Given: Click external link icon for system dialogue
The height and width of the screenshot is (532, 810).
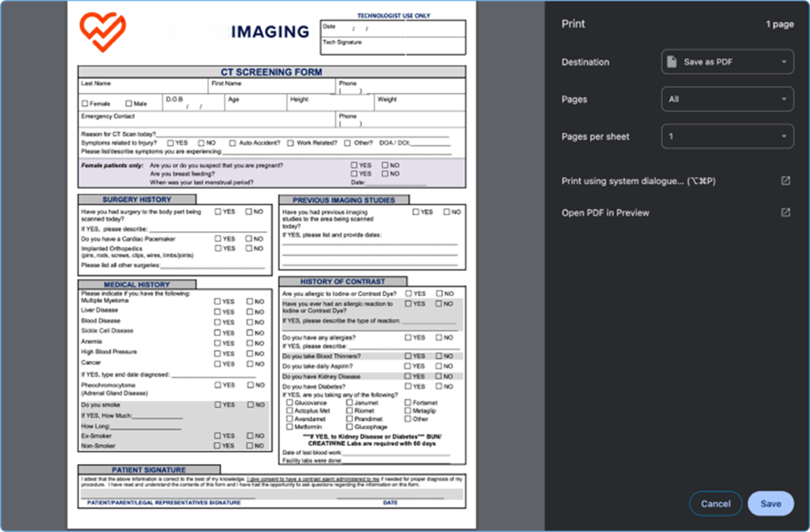Looking at the screenshot, I should pyautogui.click(x=785, y=181).
